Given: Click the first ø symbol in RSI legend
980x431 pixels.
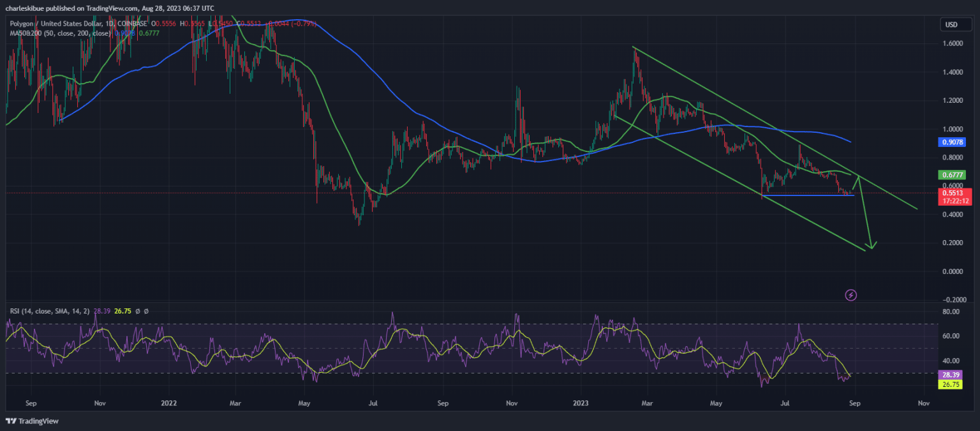Looking at the screenshot, I should tap(138, 311).
